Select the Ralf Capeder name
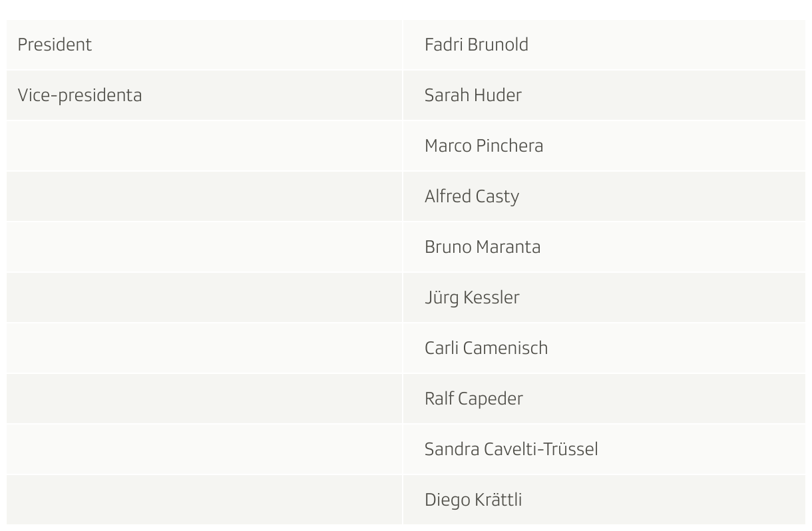This screenshot has height=531, width=812. pos(474,399)
